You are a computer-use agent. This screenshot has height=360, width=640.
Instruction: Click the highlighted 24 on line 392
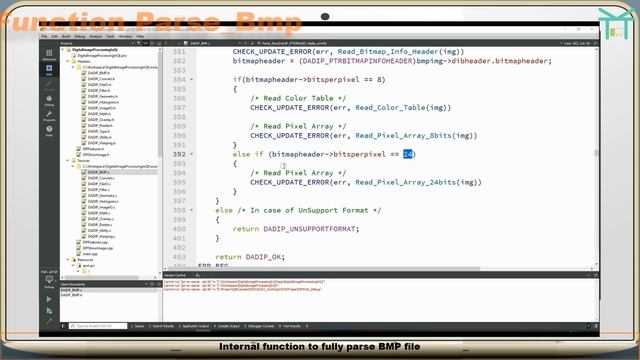(408, 154)
